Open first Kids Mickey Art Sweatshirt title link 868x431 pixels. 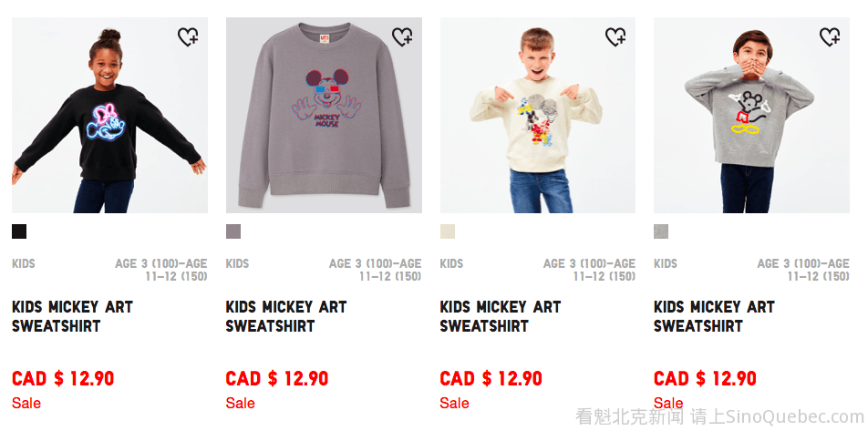[73, 316]
